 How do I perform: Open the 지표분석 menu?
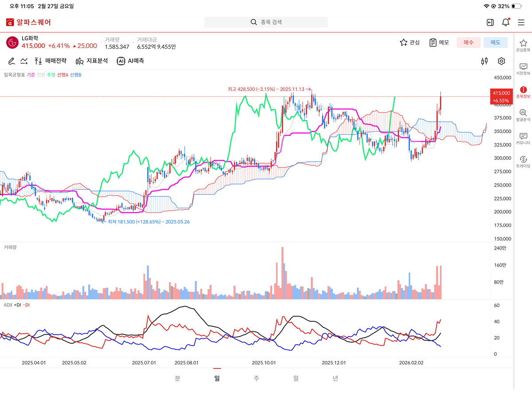coord(92,61)
